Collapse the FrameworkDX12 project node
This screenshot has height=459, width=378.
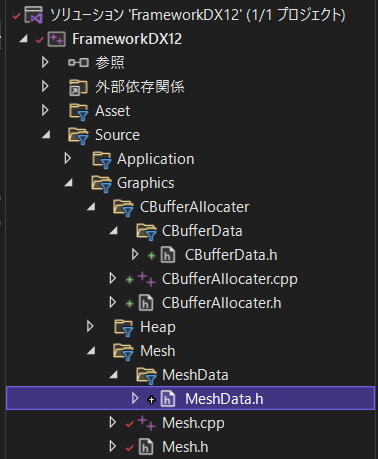[x=23, y=39]
